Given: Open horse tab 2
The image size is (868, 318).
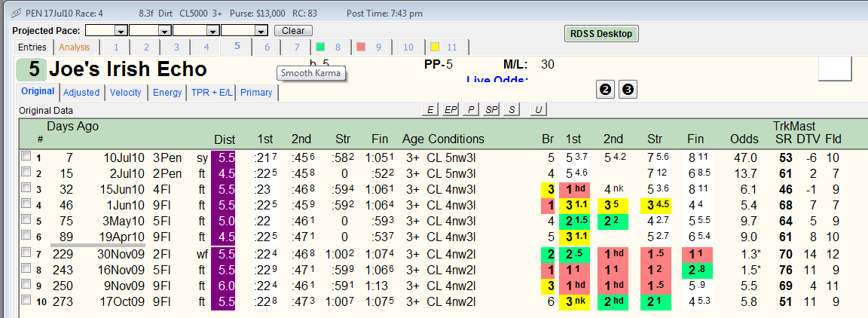Looking at the screenshot, I should coord(146,47).
